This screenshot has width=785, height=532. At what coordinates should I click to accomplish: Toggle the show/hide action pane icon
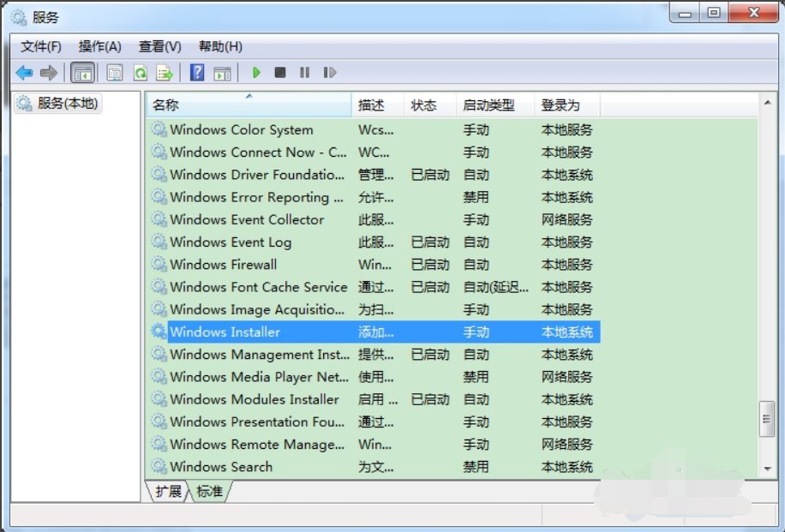(222, 73)
